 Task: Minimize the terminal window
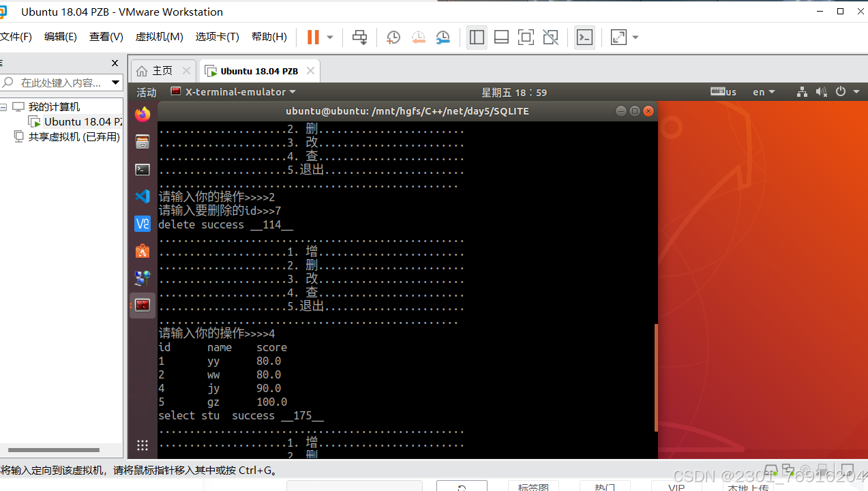click(x=620, y=111)
